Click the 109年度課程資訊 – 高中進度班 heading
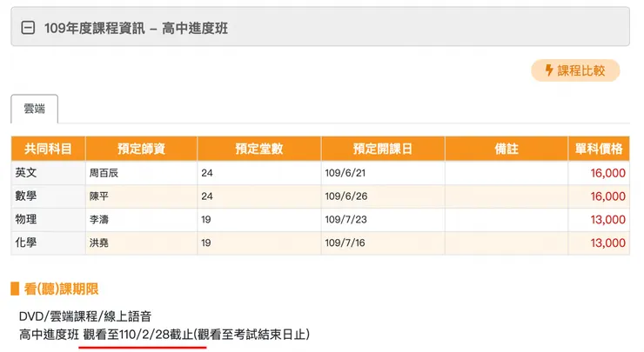Viewport: 644px width, 352px height. 136,29
